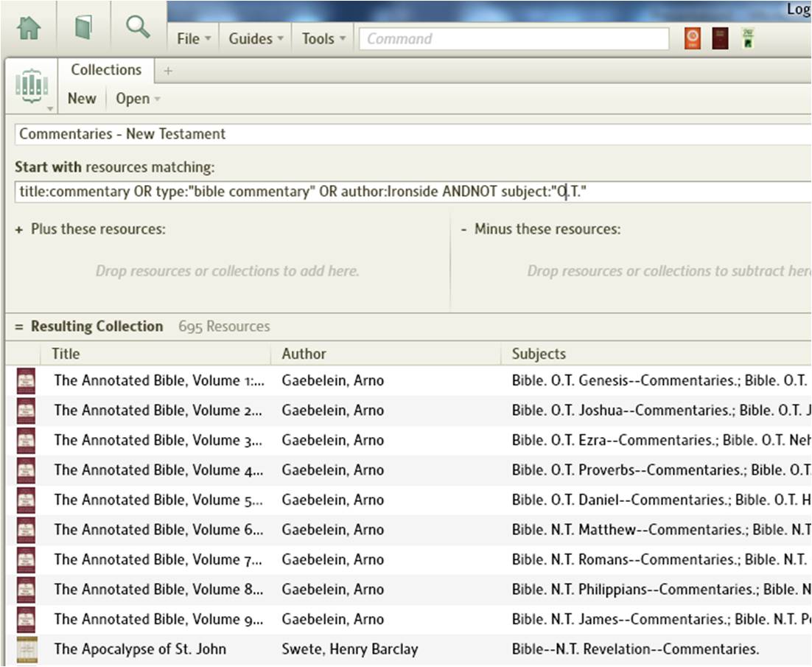Add a new tab with plus button
This screenshot has width=812, height=667.
point(168,71)
